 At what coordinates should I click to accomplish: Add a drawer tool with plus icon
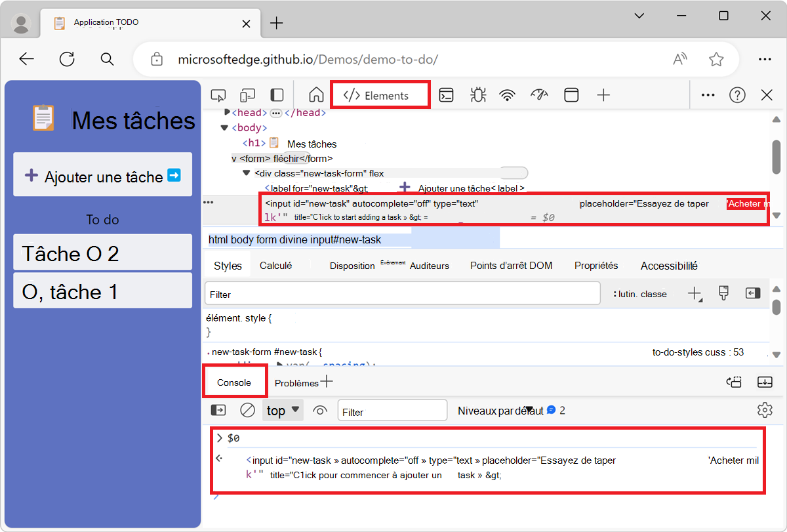pos(326,381)
